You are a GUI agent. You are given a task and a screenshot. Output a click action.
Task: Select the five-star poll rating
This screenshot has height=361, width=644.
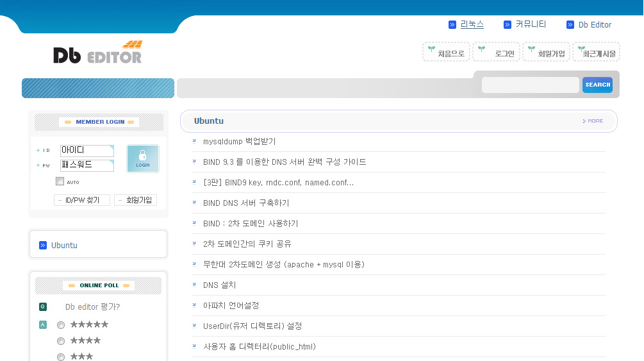point(61,325)
